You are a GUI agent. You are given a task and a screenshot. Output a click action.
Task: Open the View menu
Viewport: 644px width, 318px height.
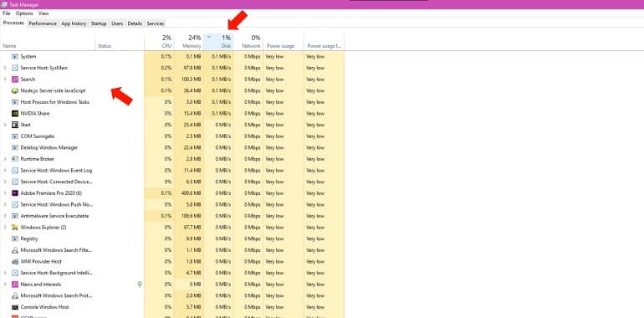pyautogui.click(x=43, y=13)
